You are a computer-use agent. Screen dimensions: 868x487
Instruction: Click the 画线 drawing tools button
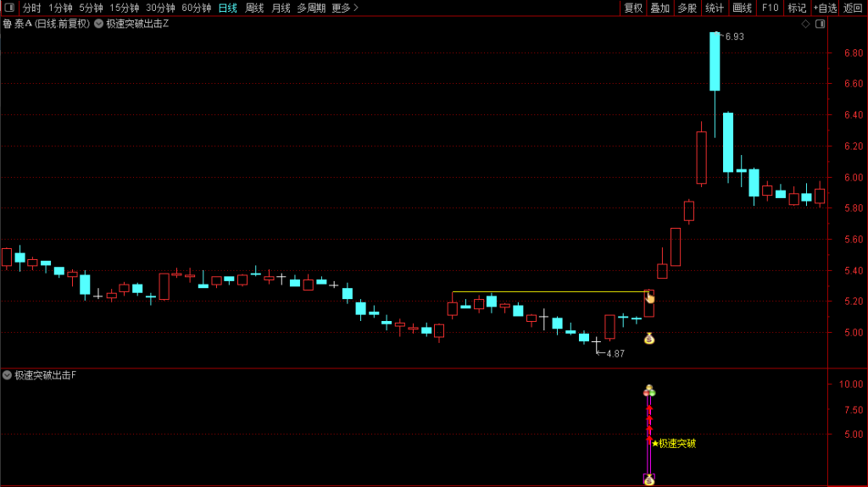tap(743, 8)
